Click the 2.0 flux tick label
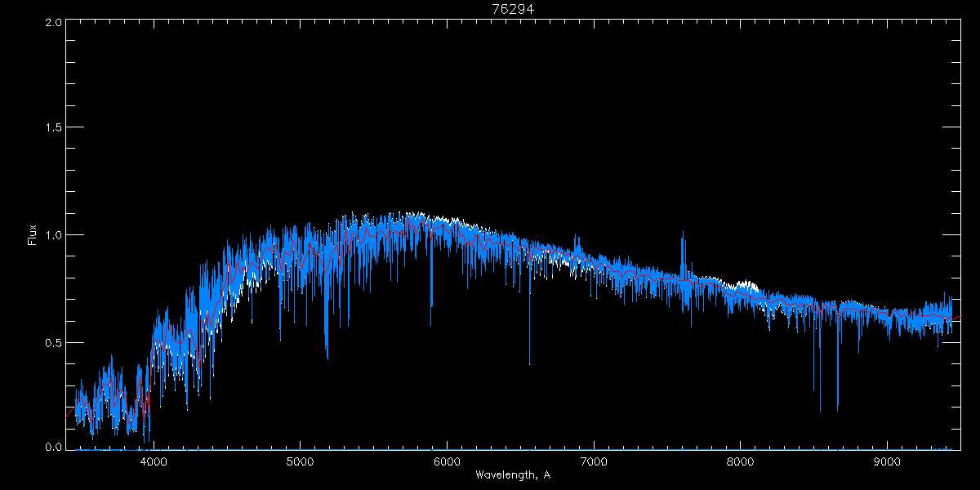980x490 pixels. [x=52, y=23]
